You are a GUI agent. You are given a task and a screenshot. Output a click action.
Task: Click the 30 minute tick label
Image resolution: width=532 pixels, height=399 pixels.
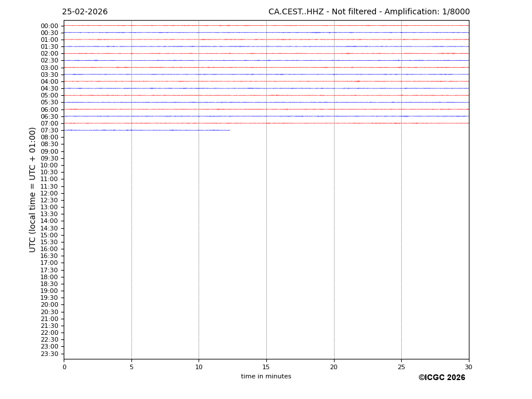(468, 367)
